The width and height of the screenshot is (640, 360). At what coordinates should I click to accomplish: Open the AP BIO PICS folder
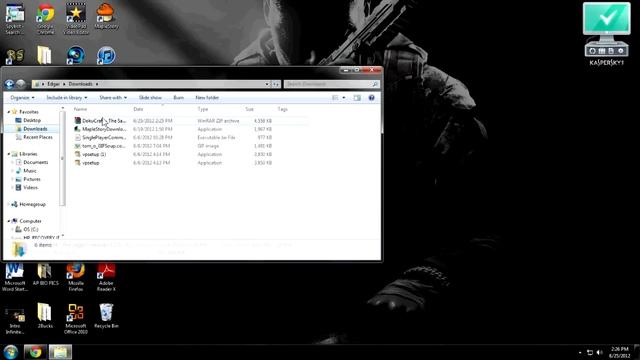[x=45, y=274]
